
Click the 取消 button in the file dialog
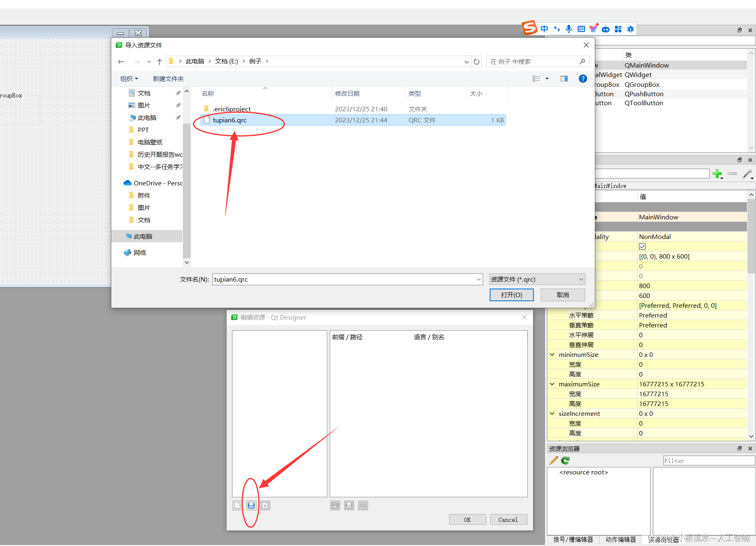point(562,295)
